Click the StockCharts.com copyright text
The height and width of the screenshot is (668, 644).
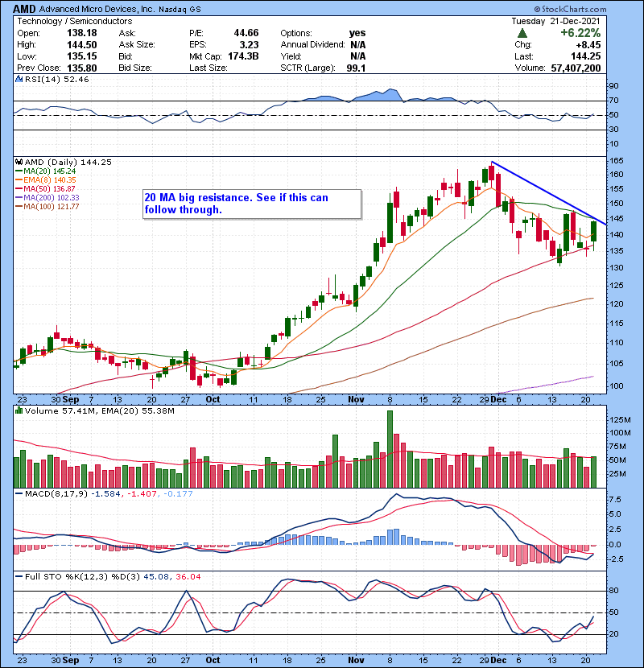(x=570, y=9)
